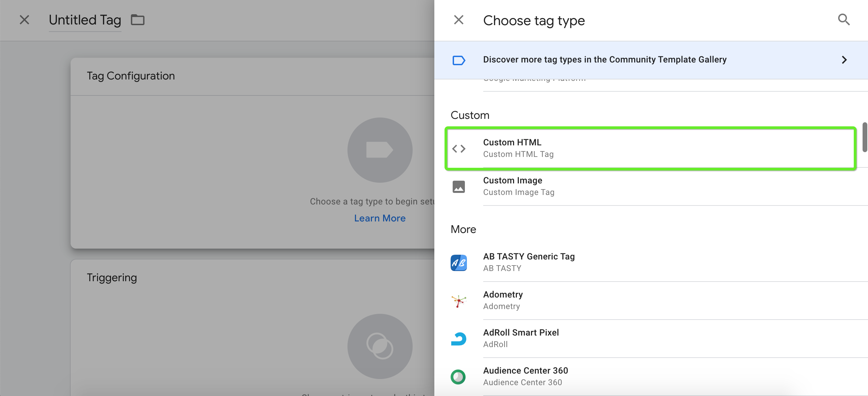Click the Tag Configuration placeholder tag icon
Image resolution: width=868 pixels, height=396 pixels.
coord(380,150)
